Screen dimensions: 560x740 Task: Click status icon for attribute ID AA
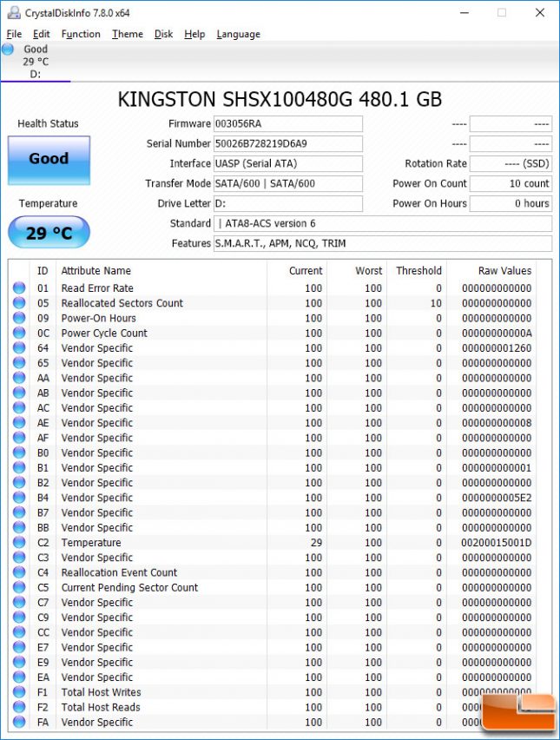coord(19,378)
